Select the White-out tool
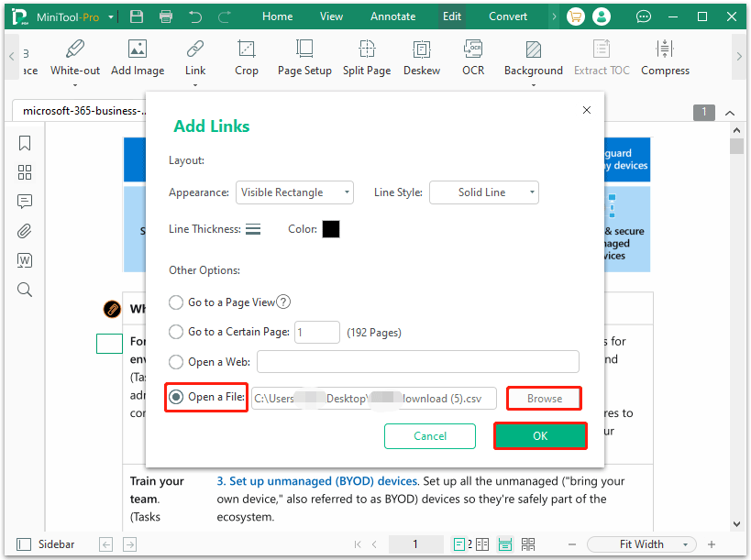 (75, 58)
